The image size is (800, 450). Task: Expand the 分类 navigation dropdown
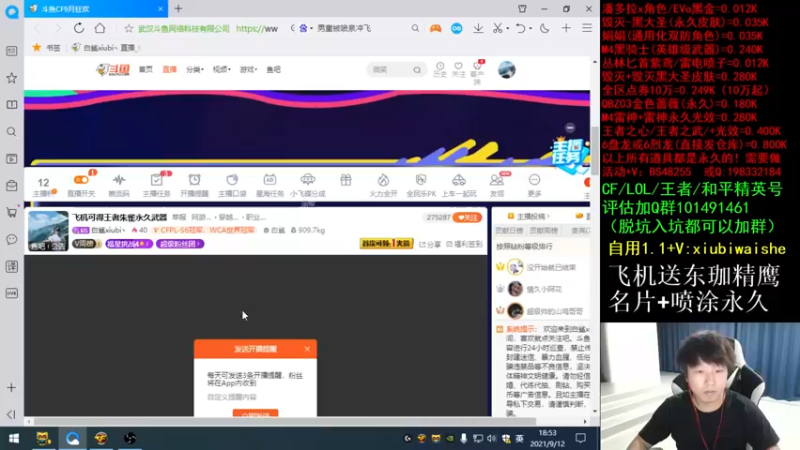tap(194, 69)
